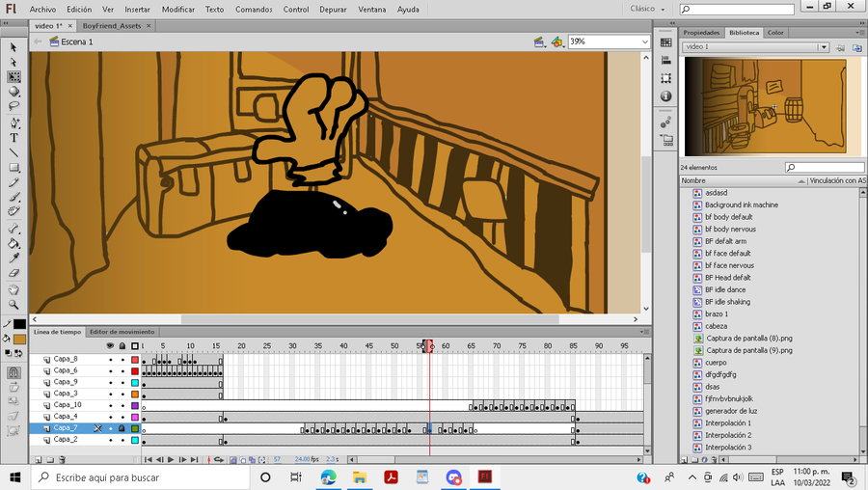Open the Align panel icon

coord(665,61)
